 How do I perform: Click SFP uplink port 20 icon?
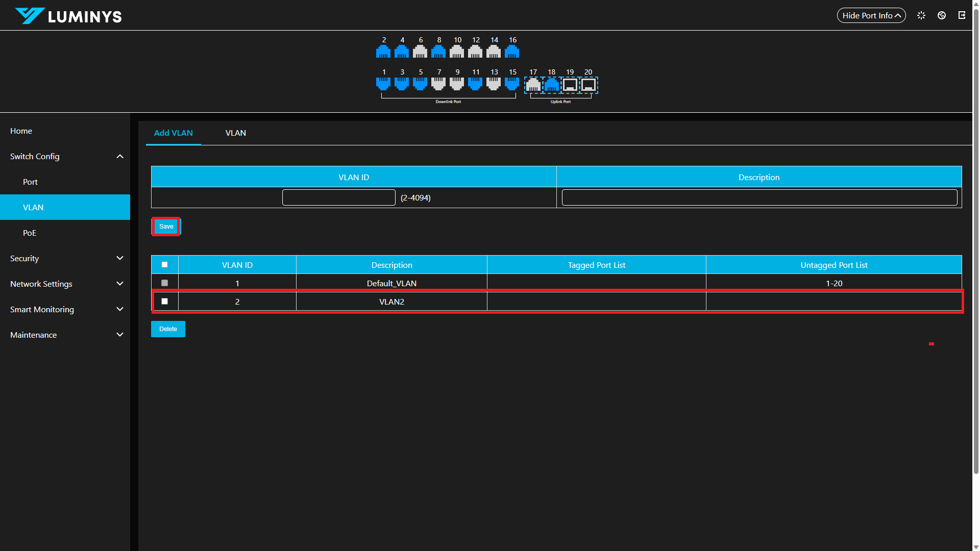[589, 85]
